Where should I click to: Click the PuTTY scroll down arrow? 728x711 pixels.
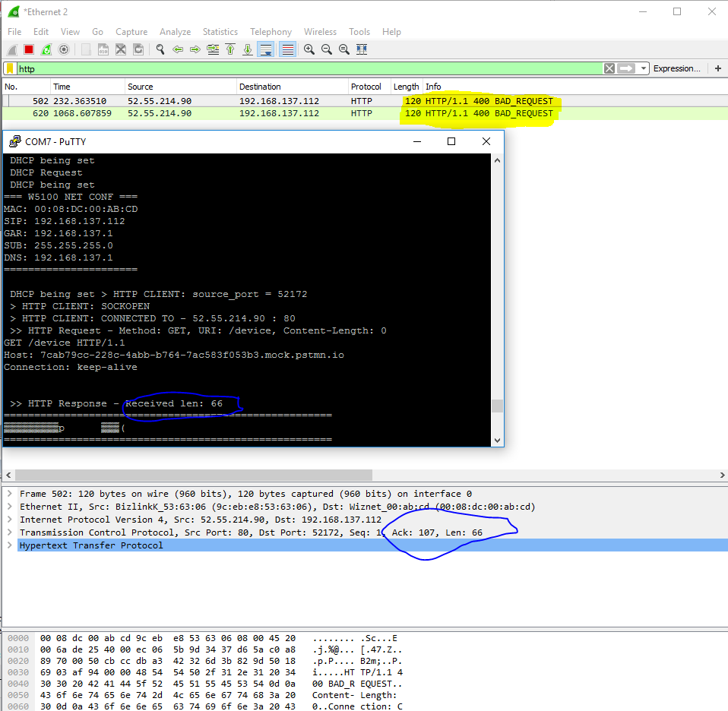pyautogui.click(x=497, y=441)
